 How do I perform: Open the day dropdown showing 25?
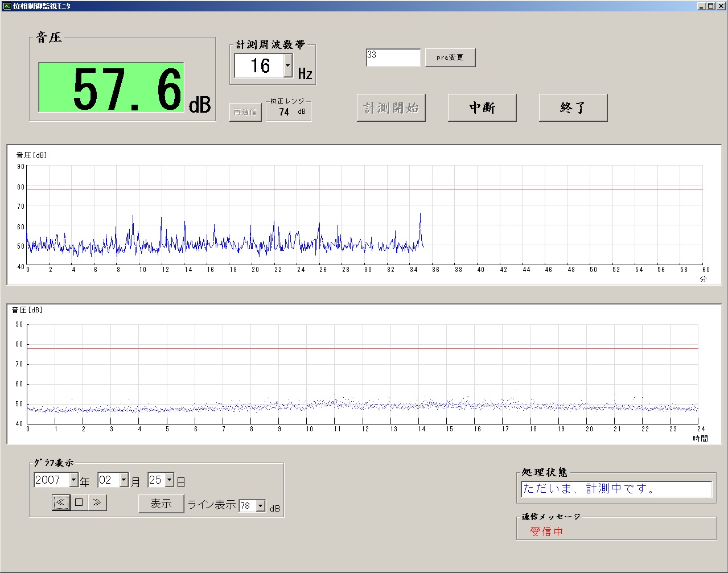[170, 480]
